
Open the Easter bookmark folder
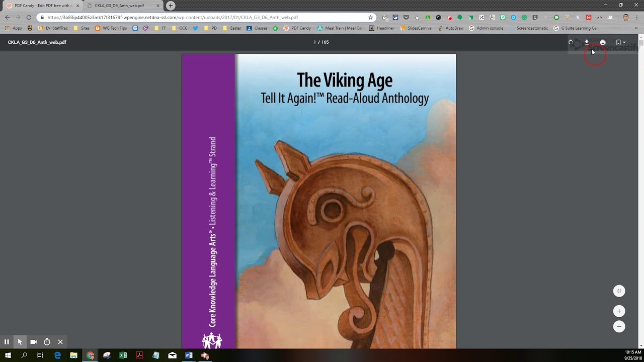click(231, 28)
